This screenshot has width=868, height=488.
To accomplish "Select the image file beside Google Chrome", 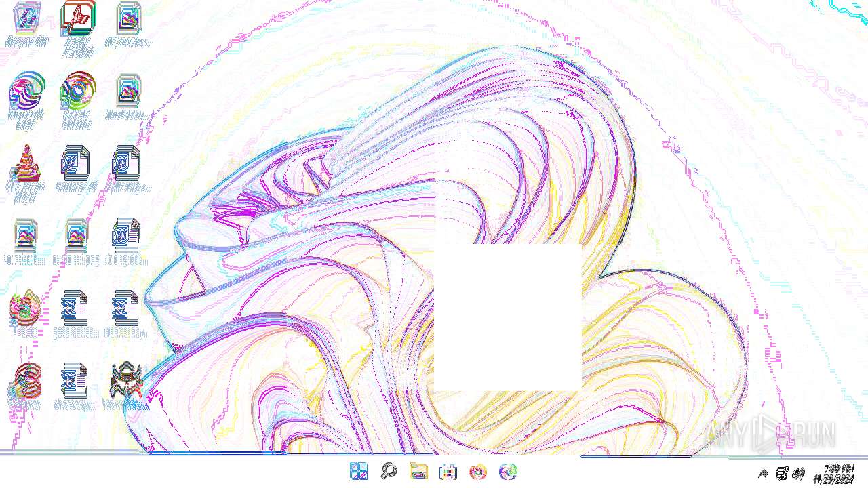I will pyautogui.click(x=128, y=97).
